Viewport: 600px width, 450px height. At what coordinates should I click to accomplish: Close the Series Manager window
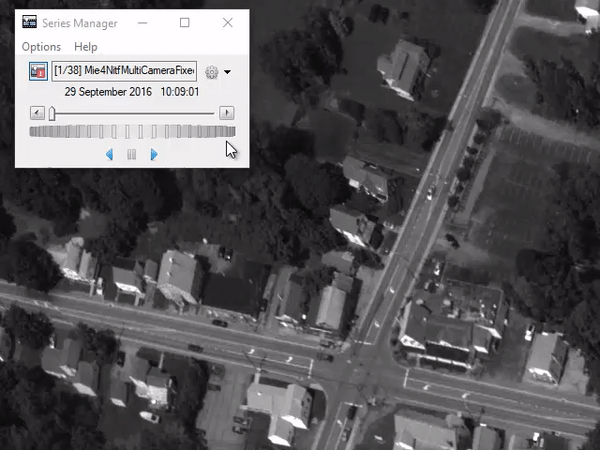[228, 22]
